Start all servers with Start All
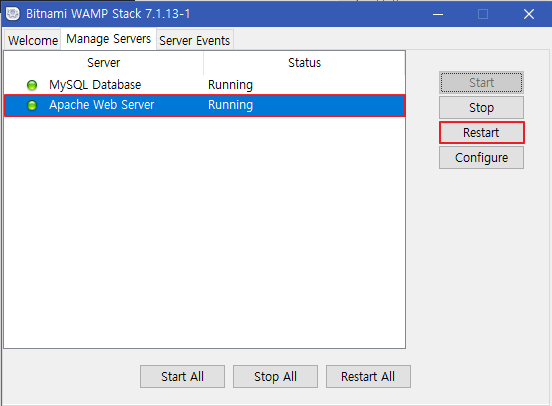 182,377
